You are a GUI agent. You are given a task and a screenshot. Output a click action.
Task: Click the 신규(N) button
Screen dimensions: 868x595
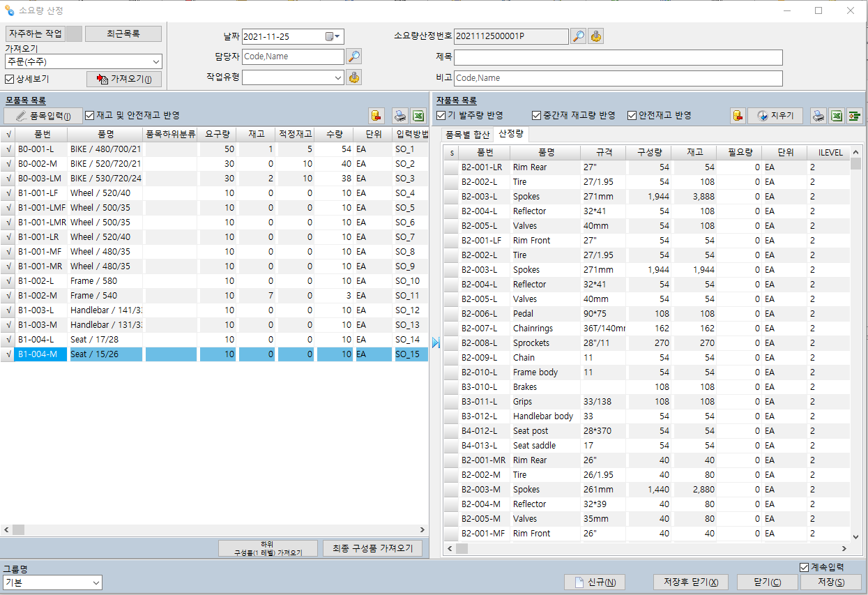(x=595, y=582)
